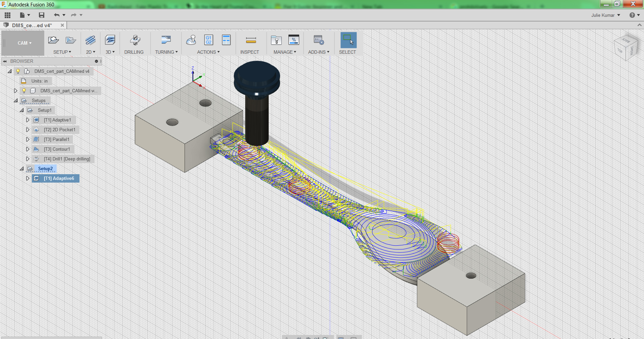The height and width of the screenshot is (339, 644).
Task: Click the Contour1 operation icon
Action: tap(36, 149)
